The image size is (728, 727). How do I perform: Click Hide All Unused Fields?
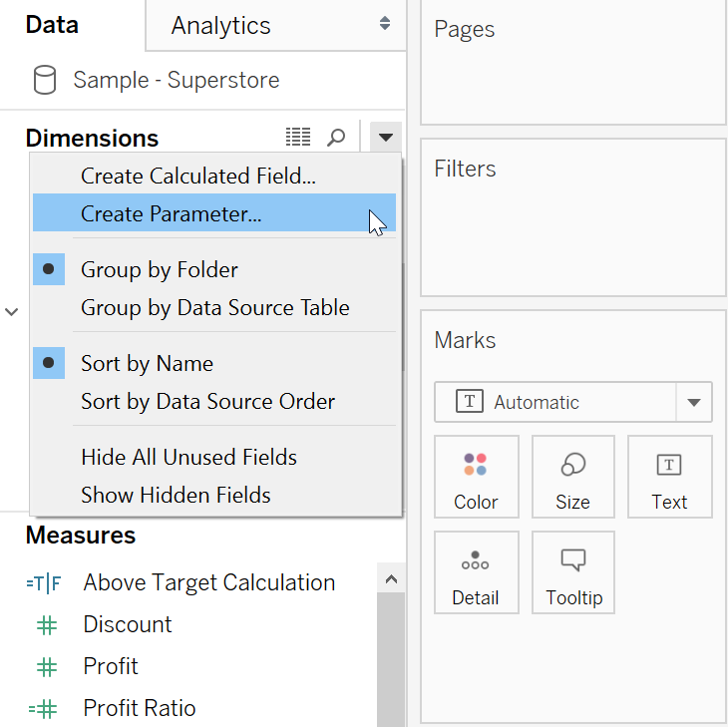tap(188, 458)
